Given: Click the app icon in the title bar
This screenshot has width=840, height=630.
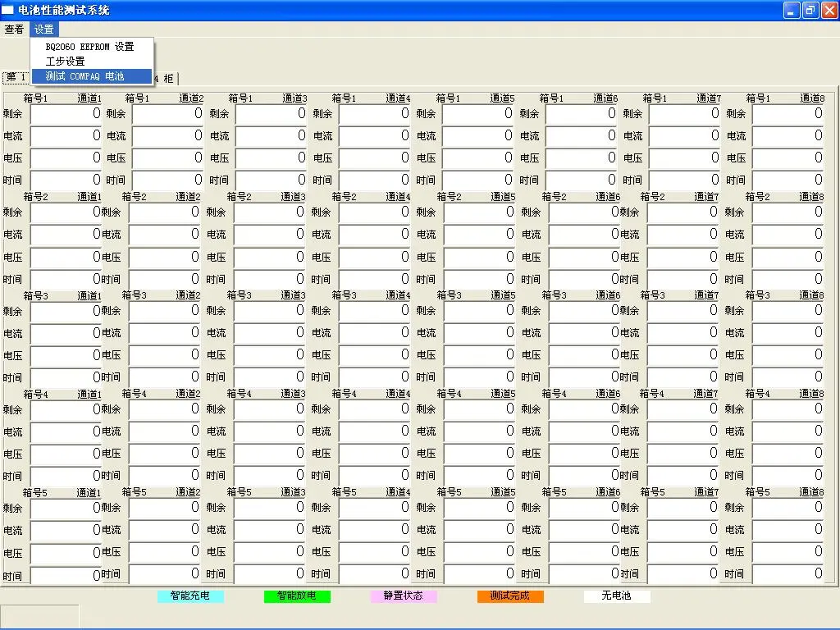Looking at the screenshot, I should (7, 10).
